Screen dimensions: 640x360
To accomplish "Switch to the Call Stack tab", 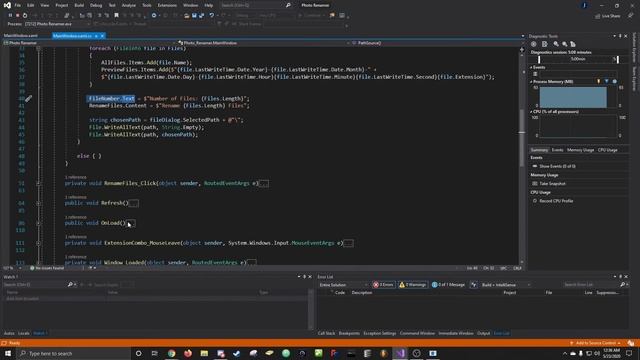I will point(327,333).
